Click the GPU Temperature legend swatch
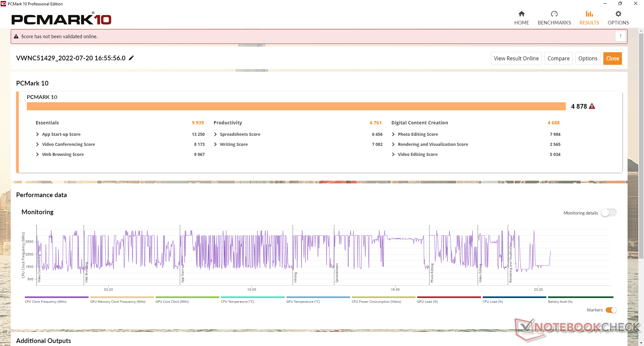This screenshot has width=644, height=346. 318,297
